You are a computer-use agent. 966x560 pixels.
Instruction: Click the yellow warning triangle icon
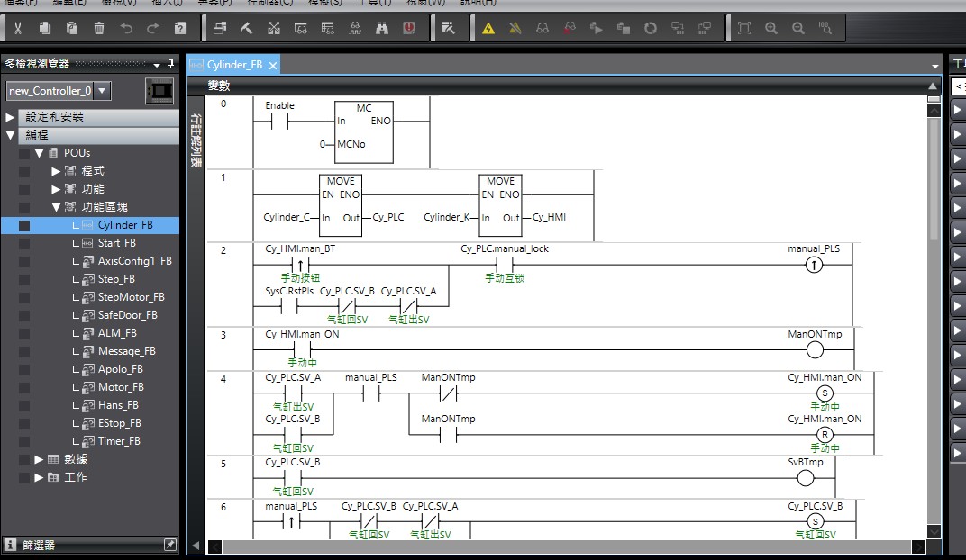(488, 29)
